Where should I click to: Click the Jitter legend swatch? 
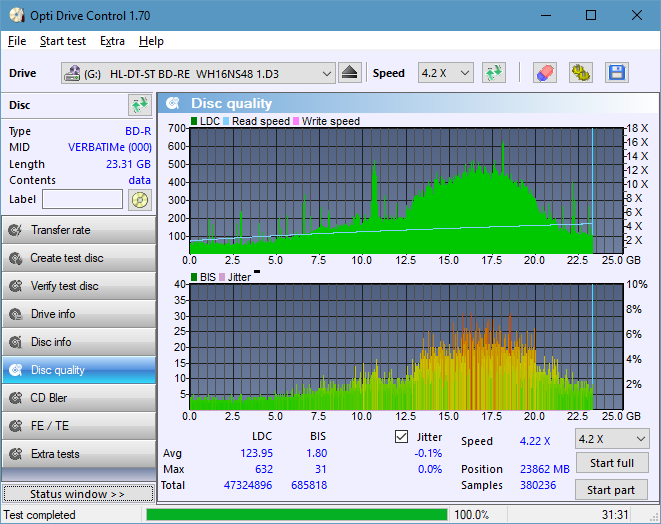(222, 277)
